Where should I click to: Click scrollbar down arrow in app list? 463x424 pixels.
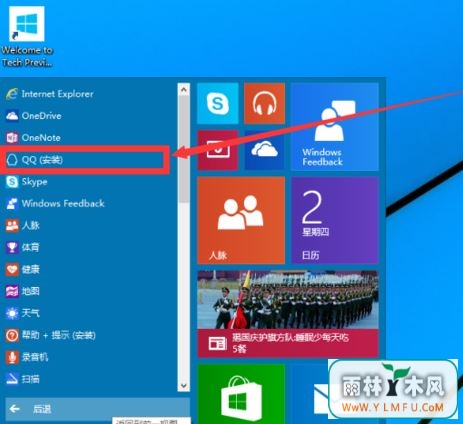click(x=184, y=385)
